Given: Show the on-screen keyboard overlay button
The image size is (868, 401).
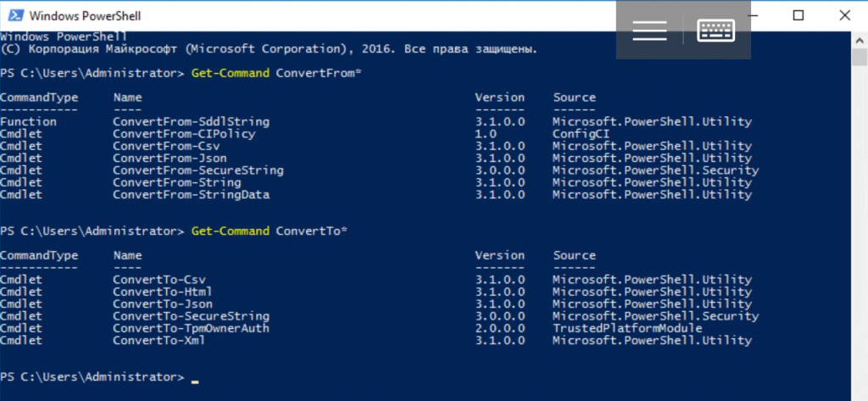Looking at the screenshot, I should pos(715,30).
